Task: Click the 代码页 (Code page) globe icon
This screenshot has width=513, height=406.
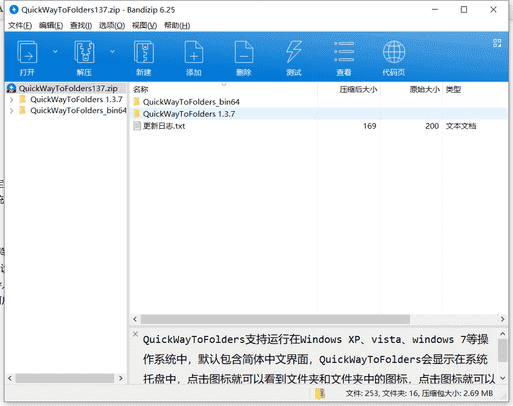Action: coord(394,52)
